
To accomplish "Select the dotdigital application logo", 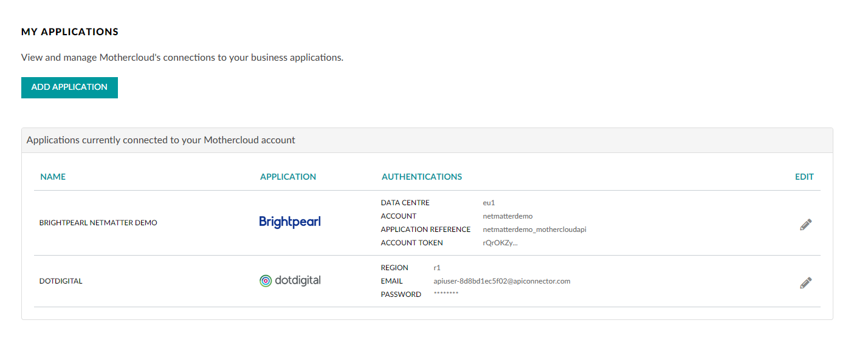I will point(290,280).
